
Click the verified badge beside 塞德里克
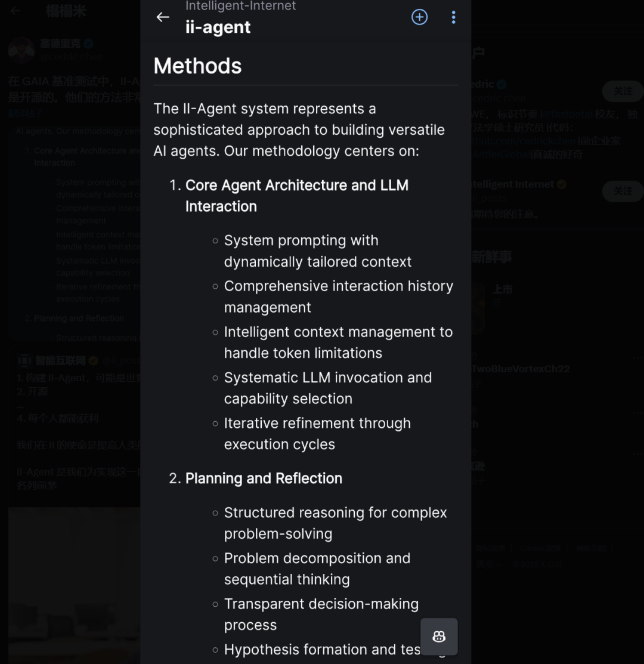click(88, 44)
